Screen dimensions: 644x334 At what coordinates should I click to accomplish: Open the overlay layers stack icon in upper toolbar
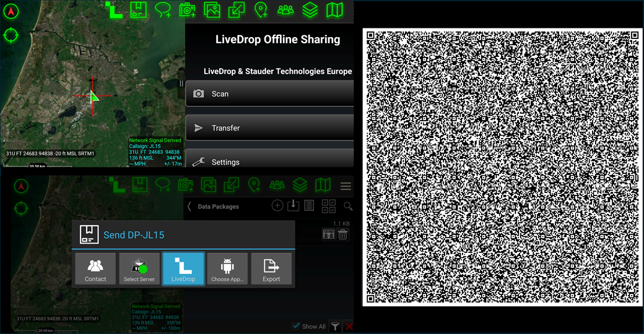(x=310, y=10)
